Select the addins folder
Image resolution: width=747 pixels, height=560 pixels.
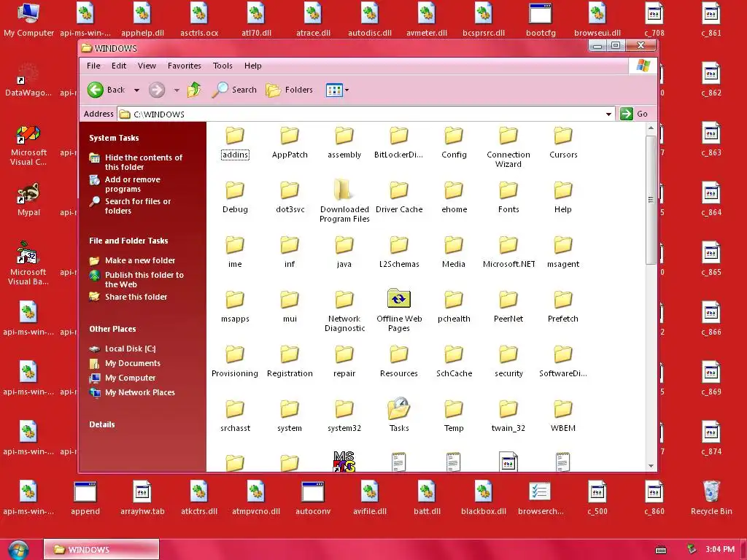pyautogui.click(x=235, y=144)
